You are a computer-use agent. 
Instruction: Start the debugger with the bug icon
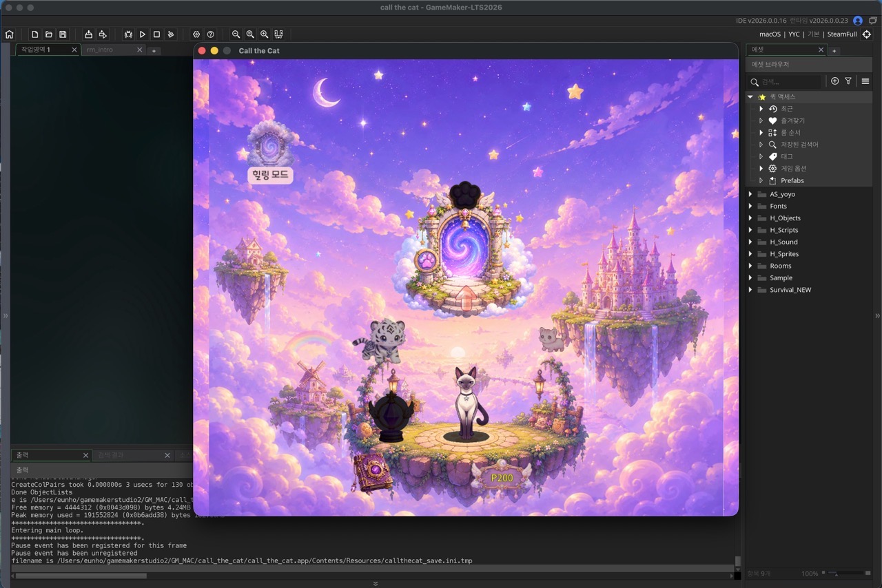tap(128, 34)
